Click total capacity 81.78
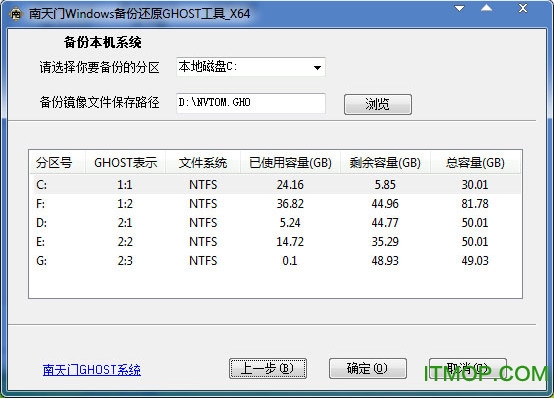Screen dimensions: 554x399 point(475,204)
